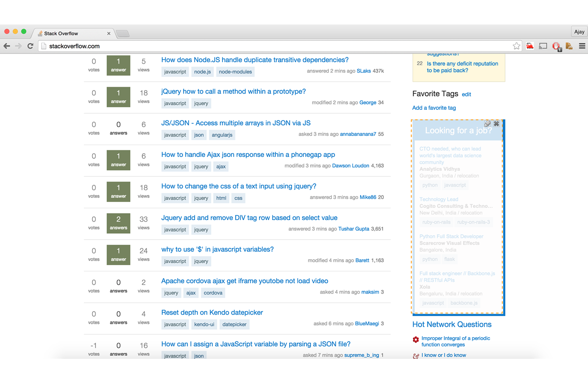Open user supreme_b_ing profile

point(362,356)
